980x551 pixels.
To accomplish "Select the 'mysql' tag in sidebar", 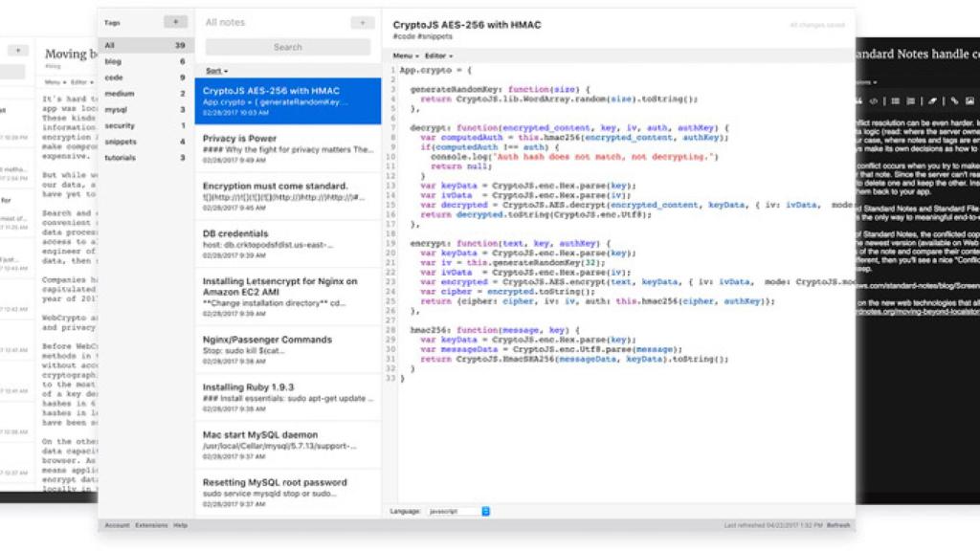I will (x=115, y=109).
